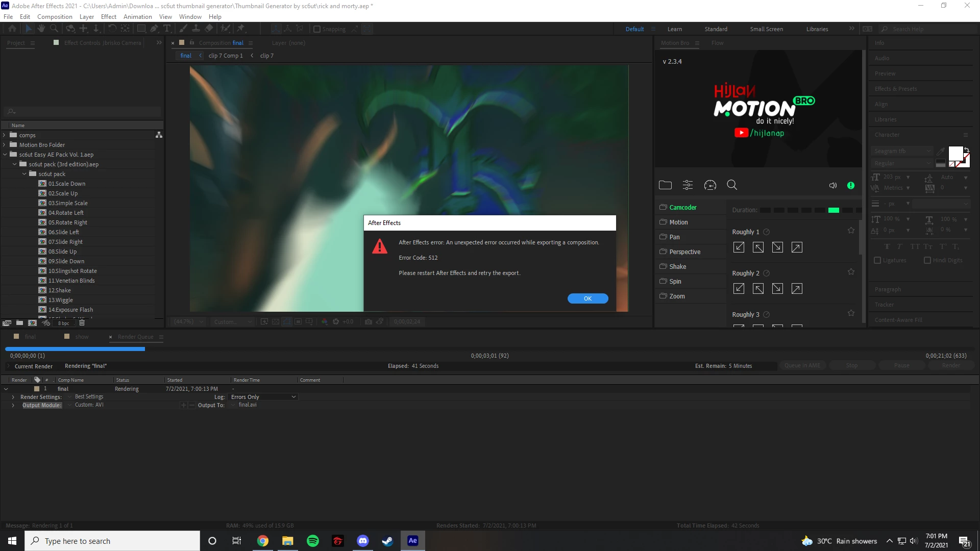The width and height of the screenshot is (980, 551).
Task: Open Discord from the taskbar
Action: tap(363, 541)
